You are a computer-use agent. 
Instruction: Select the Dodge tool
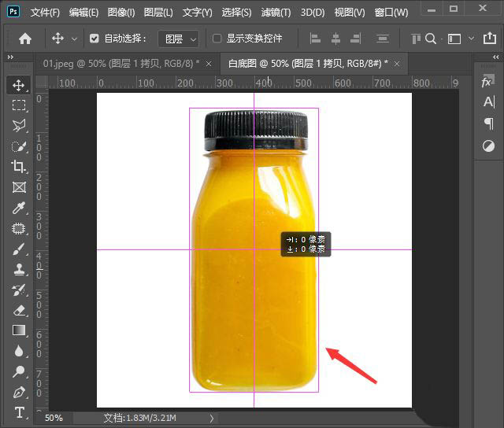(x=18, y=371)
